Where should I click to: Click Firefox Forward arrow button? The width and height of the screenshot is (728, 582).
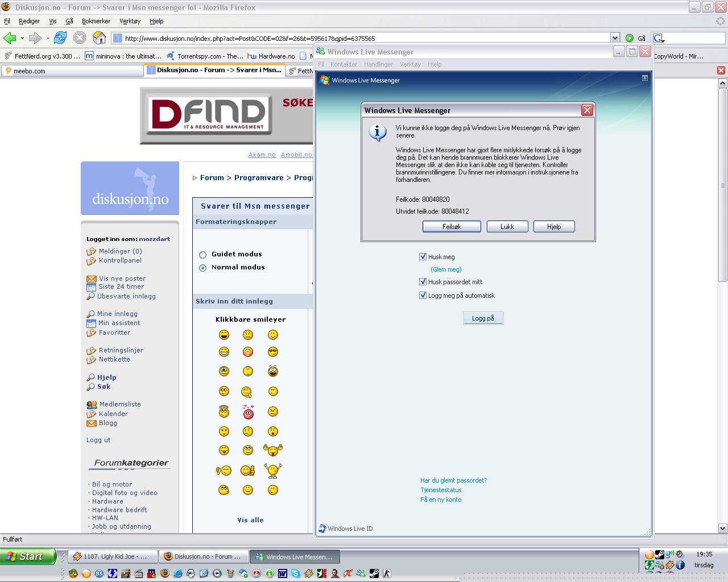click(x=35, y=38)
